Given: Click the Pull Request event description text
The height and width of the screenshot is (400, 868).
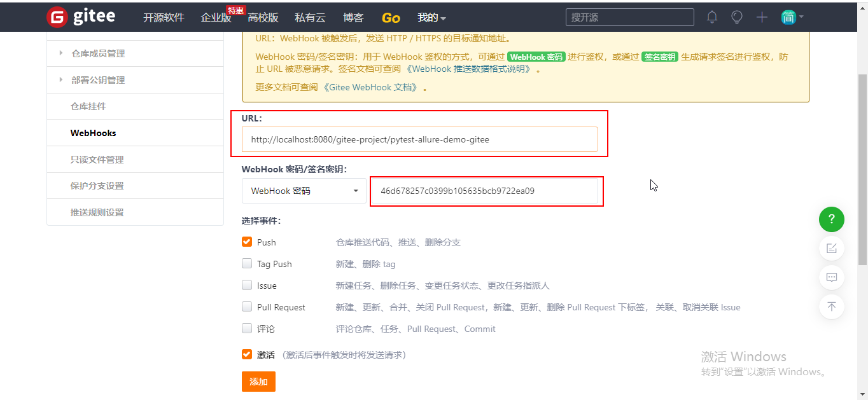Looking at the screenshot, I should (x=538, y=307).
